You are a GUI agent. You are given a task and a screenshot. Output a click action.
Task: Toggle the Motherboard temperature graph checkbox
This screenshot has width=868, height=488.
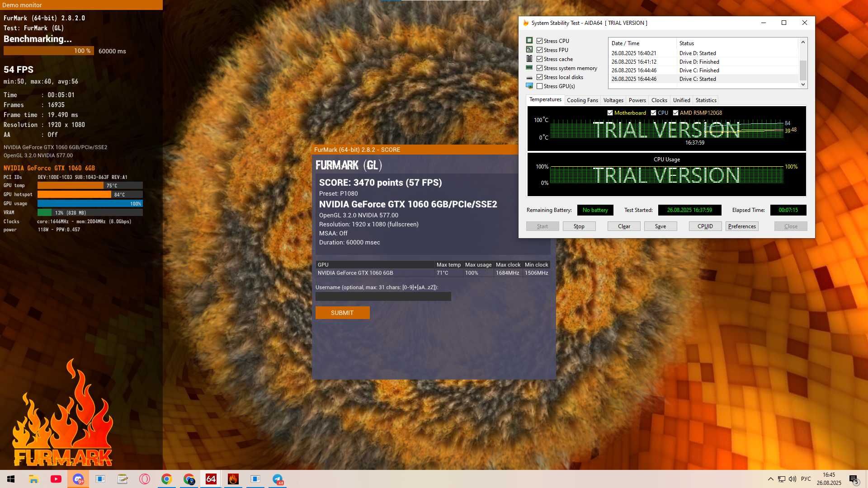tap(610, 113)
